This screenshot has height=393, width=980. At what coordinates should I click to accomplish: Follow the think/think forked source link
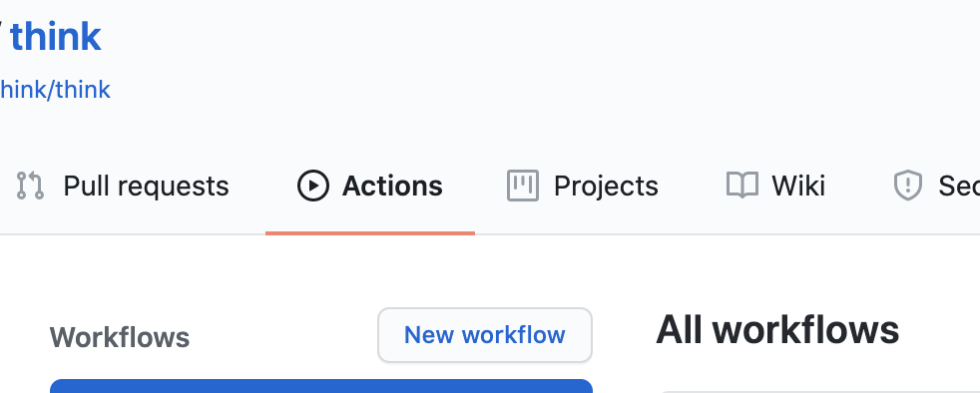click(x=55, y=90)
